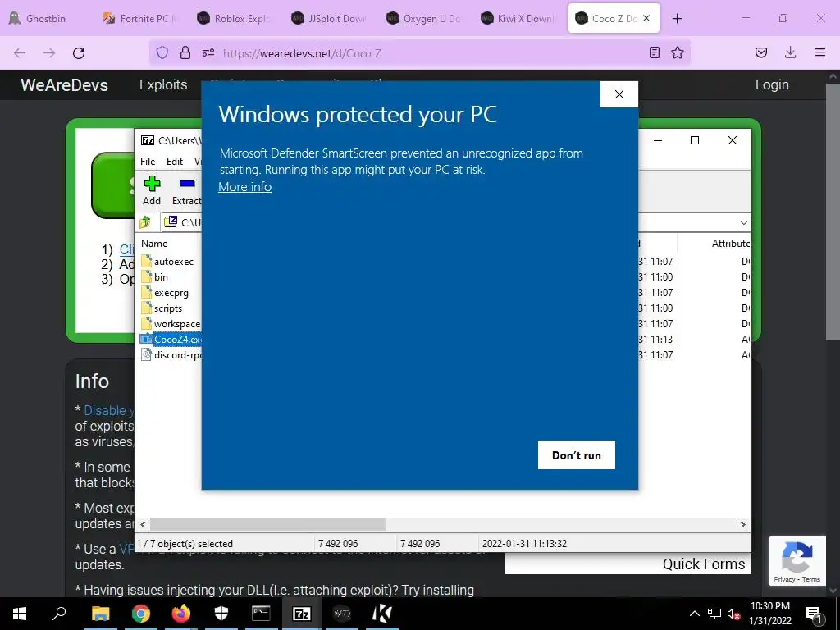Image resolution: width=840 pixels, height=630 pixels.
Task: Switch to Firefox in taskbar
Action: click(181, 614)
